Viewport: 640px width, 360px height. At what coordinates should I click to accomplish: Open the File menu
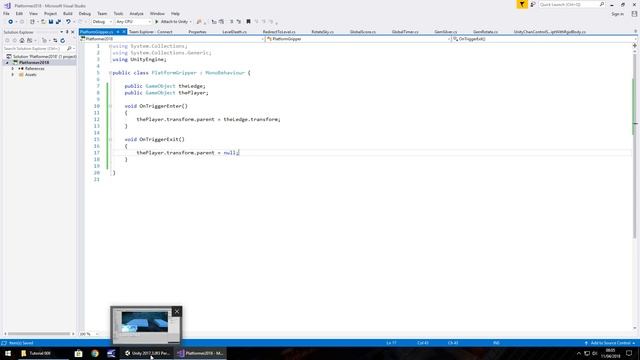pyautogui.click(x=7, y=13)
